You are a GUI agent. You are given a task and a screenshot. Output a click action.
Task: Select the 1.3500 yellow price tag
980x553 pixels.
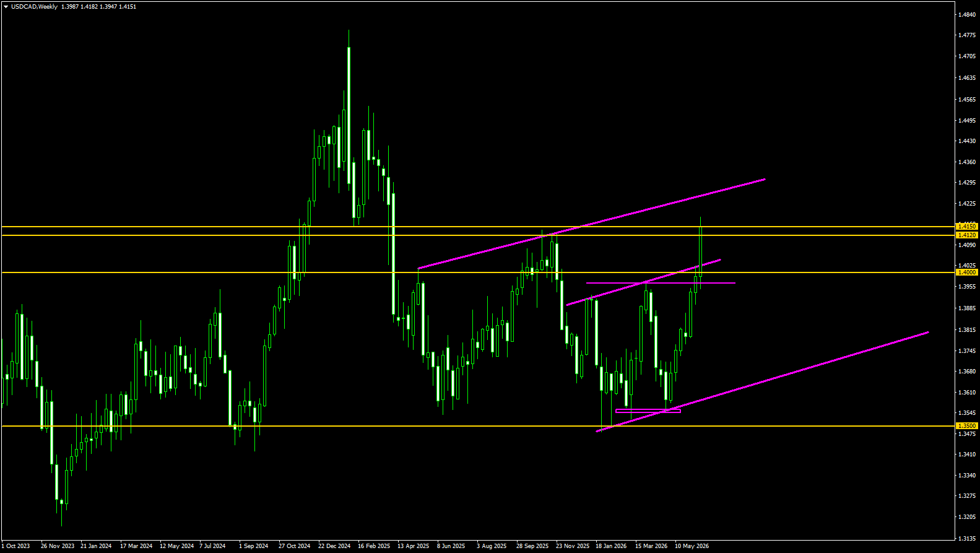click(x=967, y=426)
